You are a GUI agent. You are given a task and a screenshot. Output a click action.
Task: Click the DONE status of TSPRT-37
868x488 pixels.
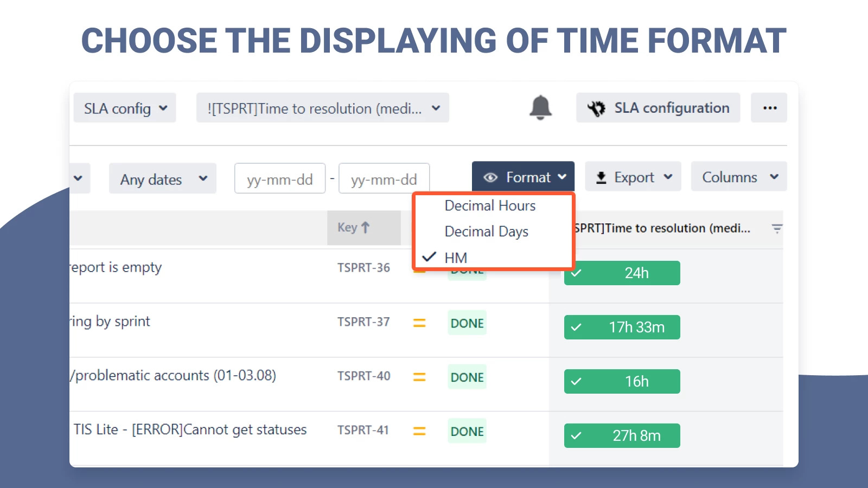pyautogui.click(x=467, y=323)
